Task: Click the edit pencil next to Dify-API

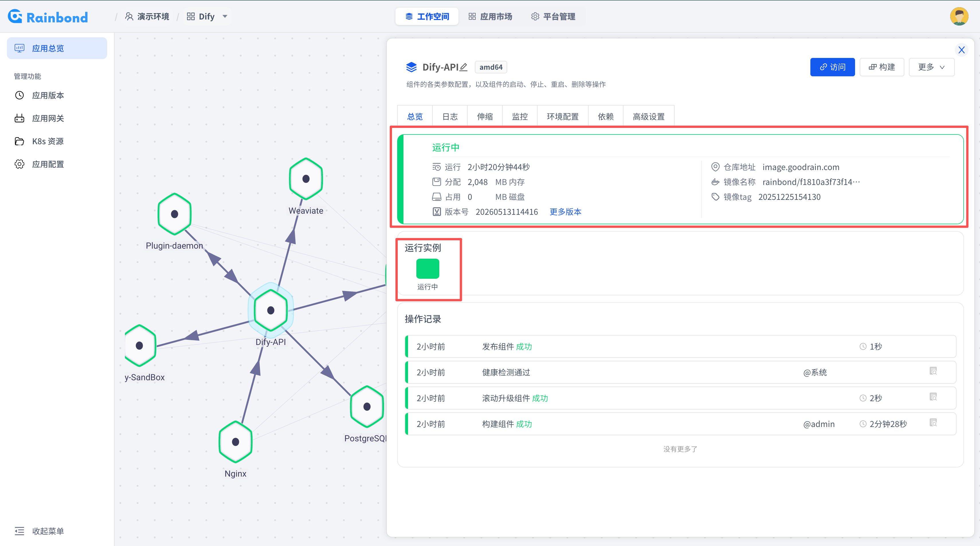Action: [x=463, y=67]
